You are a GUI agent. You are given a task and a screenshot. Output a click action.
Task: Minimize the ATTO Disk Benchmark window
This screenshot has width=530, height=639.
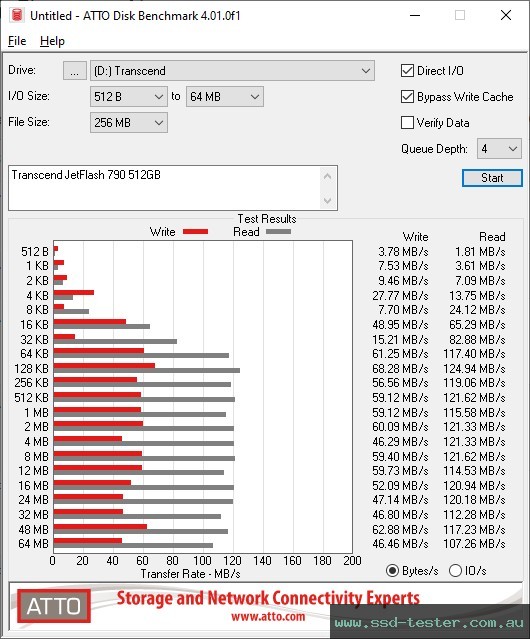click(415, 15)
